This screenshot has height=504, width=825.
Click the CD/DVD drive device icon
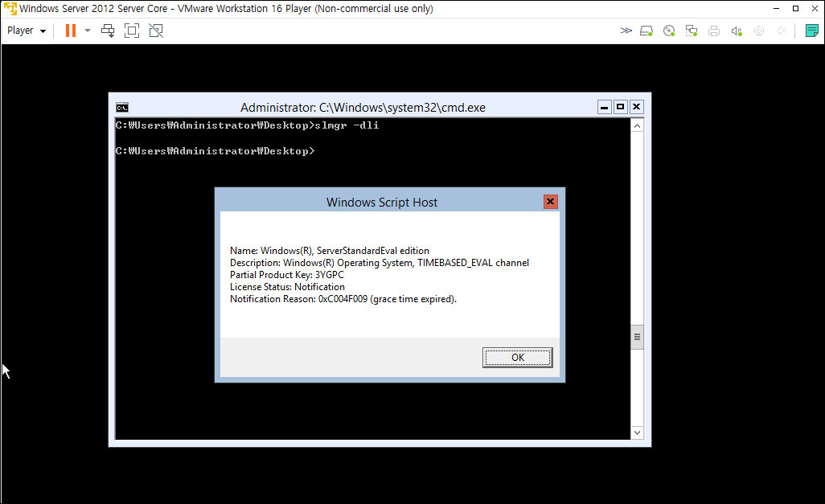coord(669,31)
